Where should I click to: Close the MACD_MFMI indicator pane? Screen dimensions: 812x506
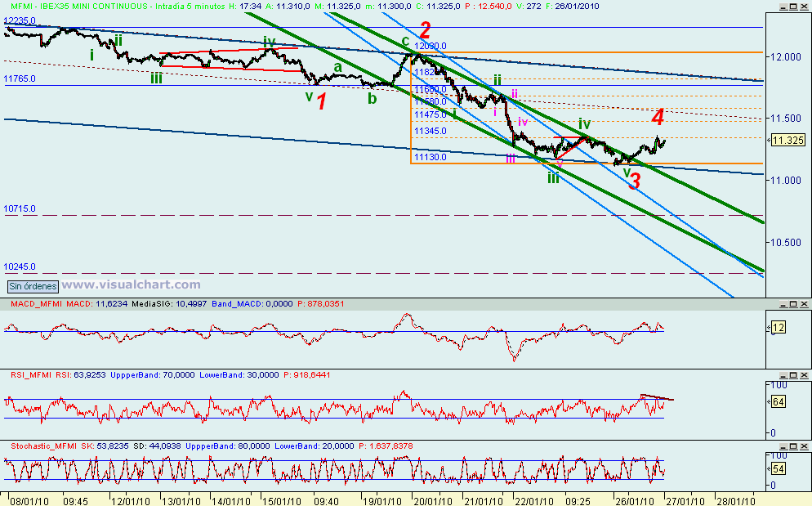803,304
